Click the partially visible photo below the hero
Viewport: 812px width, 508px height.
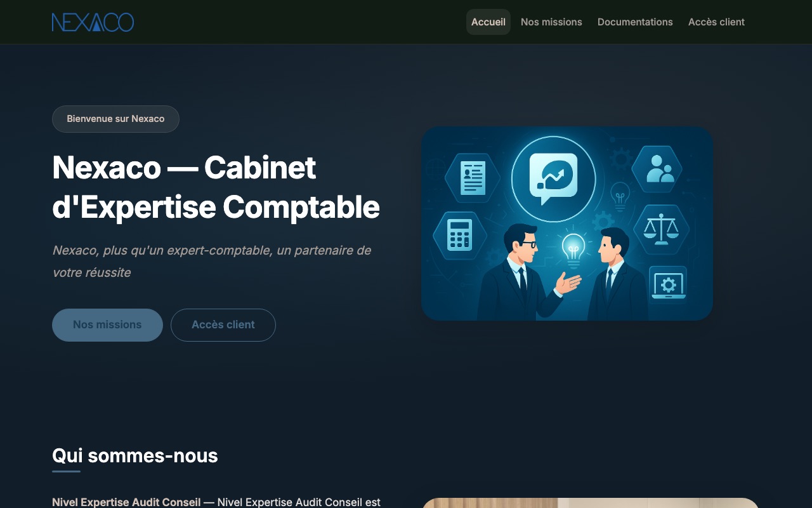pos(591,503)
